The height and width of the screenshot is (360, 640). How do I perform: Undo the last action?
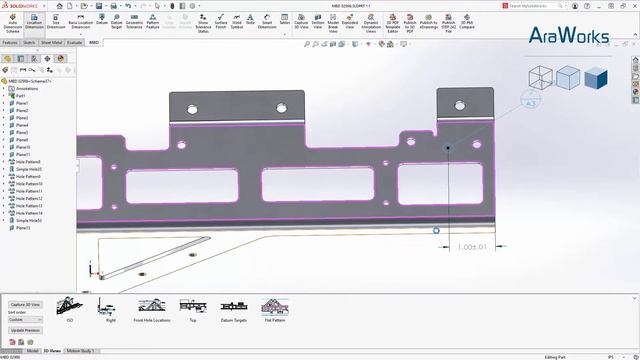(128, 6)
